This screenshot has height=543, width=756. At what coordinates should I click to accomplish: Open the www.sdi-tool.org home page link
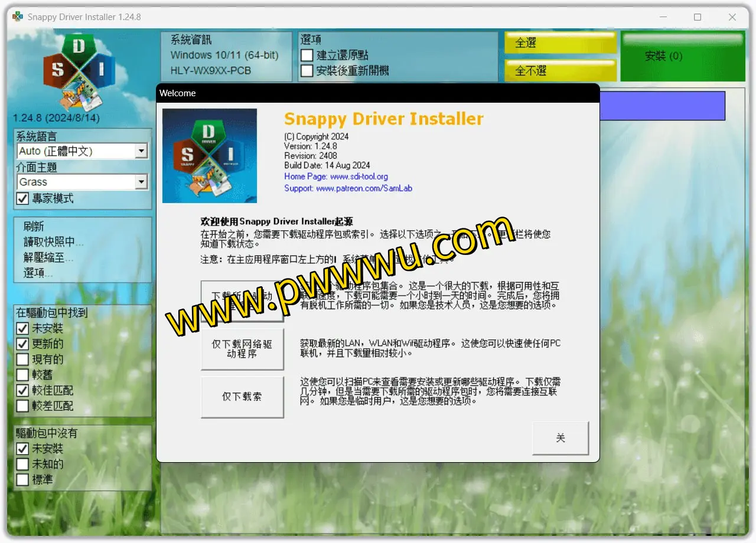(x=359, y=176)
